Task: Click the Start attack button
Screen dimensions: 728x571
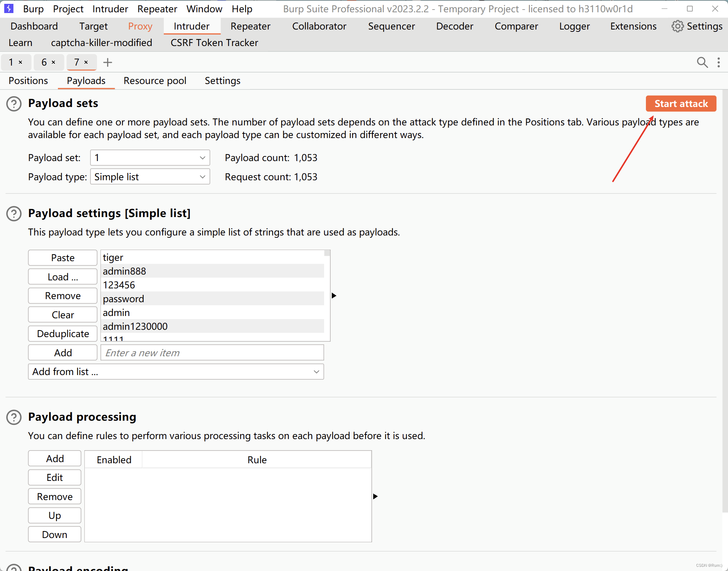Action: coord(681,104)
